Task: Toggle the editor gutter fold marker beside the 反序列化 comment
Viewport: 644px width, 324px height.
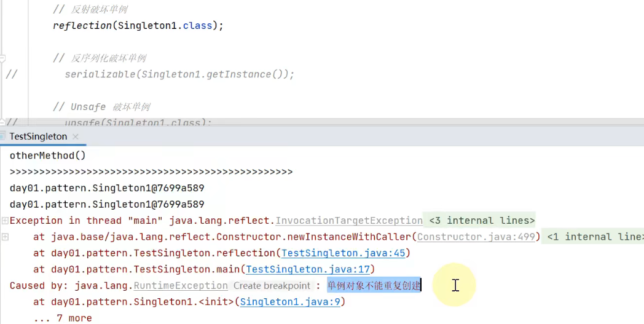Action: click(2, 58)
